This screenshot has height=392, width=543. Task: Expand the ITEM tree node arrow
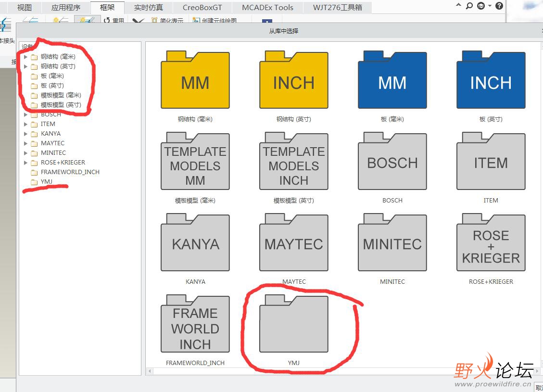click(25, 124)
